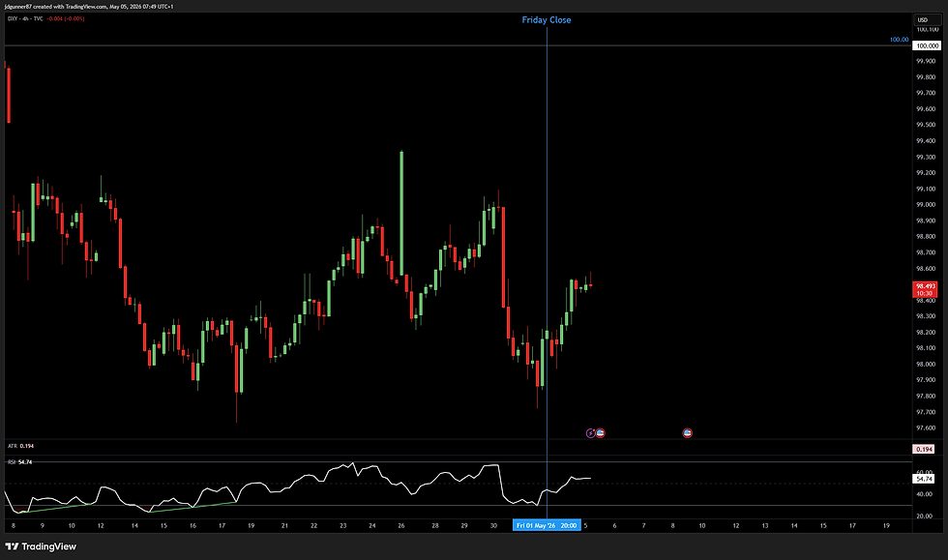Click the 99.000 level on the price scale

(926, 204)
